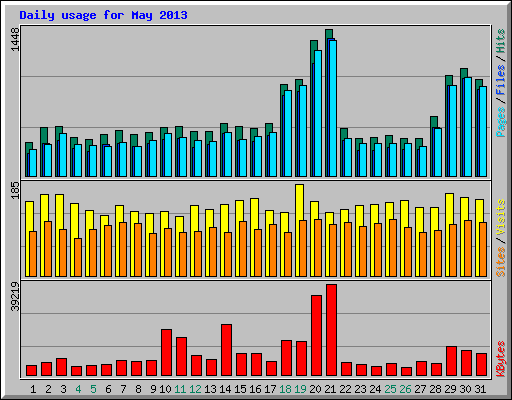Click the yellow visits bar for day 16
This screenshot has height=400, width=512.
click(x=254, y=213)
